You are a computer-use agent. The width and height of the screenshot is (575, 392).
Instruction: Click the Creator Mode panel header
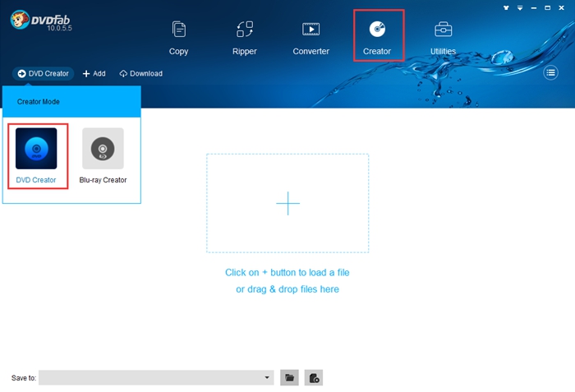71,102
